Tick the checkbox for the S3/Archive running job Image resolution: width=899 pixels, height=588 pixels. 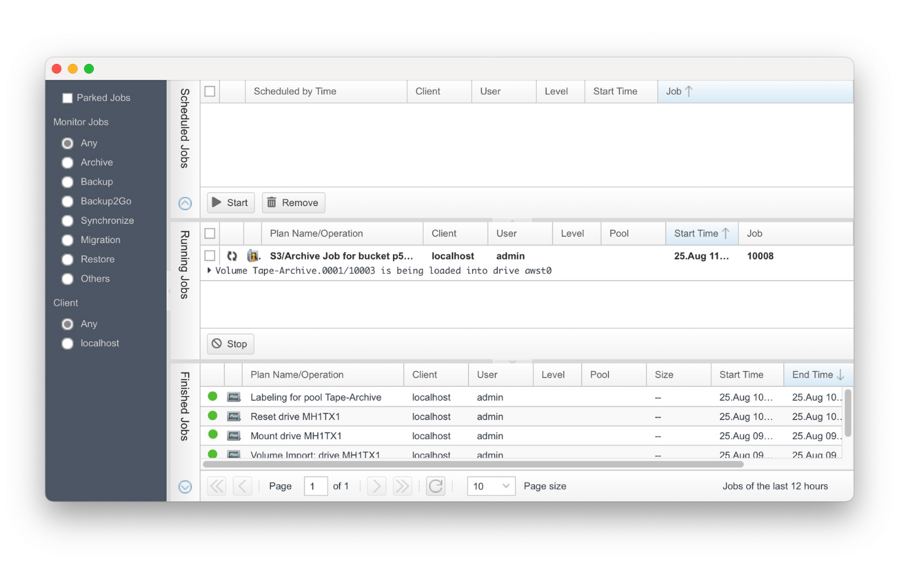click(210, 255)
